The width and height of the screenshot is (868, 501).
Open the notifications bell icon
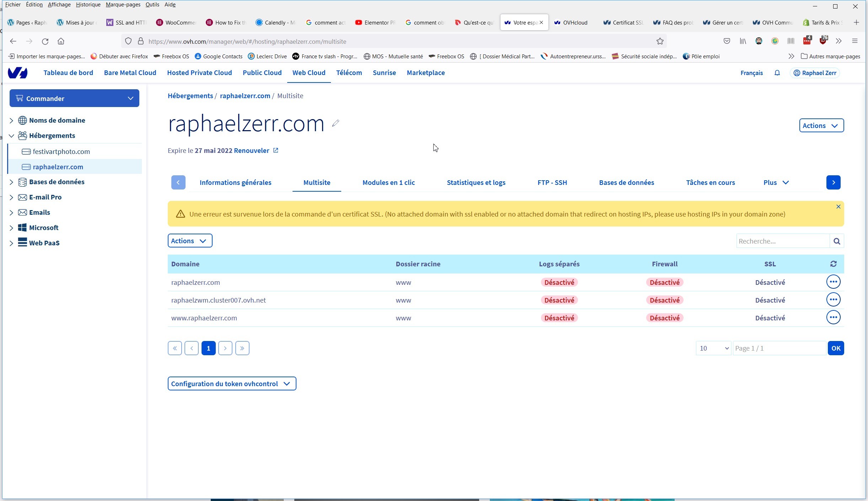click(777, 73)
